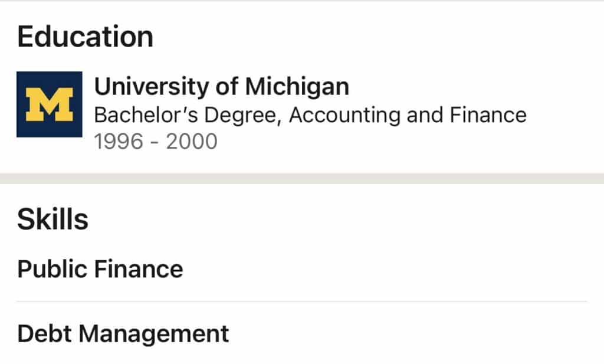
Task: Click the 1996 - 2000 date range
Action: point(156,142)
